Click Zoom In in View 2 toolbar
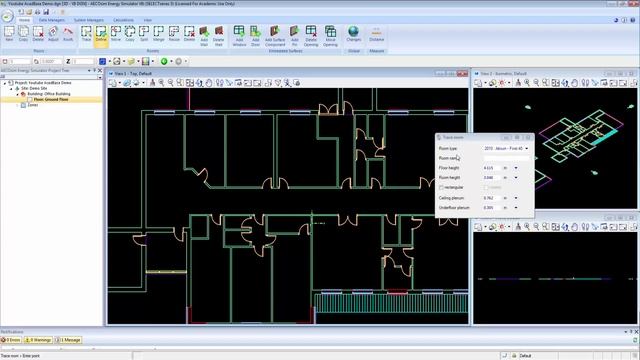Viewport: 640px width, 360px height. pos(527,83)
